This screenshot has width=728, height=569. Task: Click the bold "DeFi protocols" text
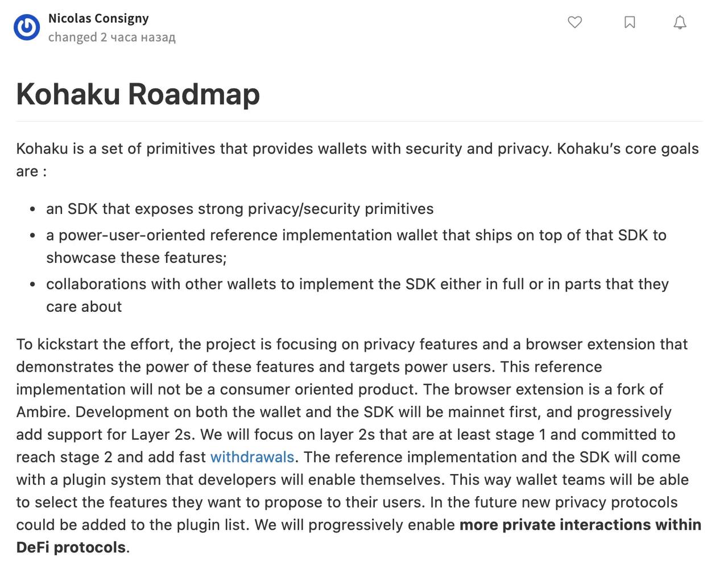[x=71, y=547]
